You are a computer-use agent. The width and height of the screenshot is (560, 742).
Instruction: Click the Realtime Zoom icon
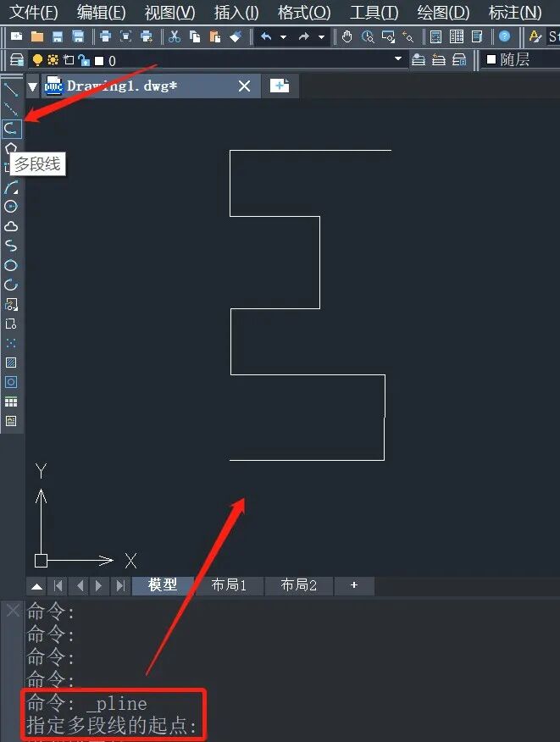pyautogui.click(x=368, y=36)
